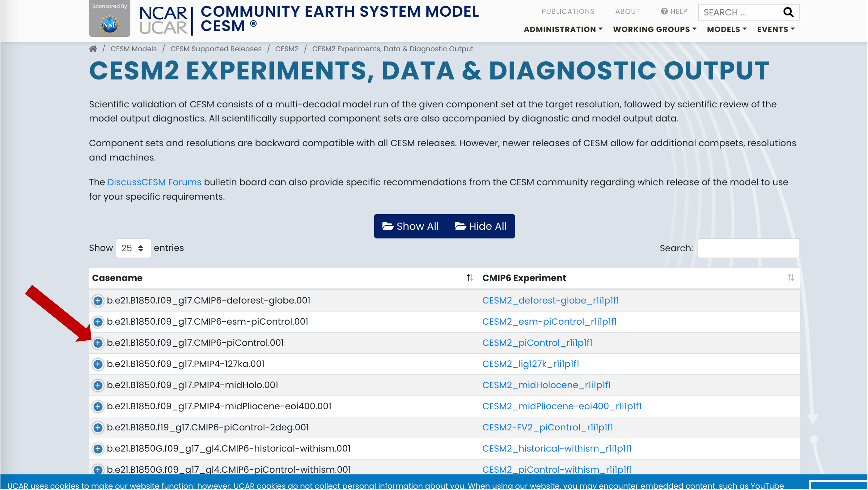Open the entries count dropdown showing 25
Screen dimensions: 868x490
coord(133,248)
